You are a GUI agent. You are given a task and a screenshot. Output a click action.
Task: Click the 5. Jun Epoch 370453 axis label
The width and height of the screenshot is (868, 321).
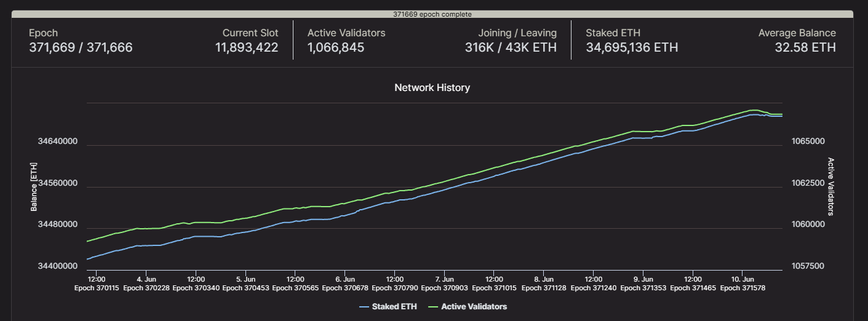click(245, 283)
